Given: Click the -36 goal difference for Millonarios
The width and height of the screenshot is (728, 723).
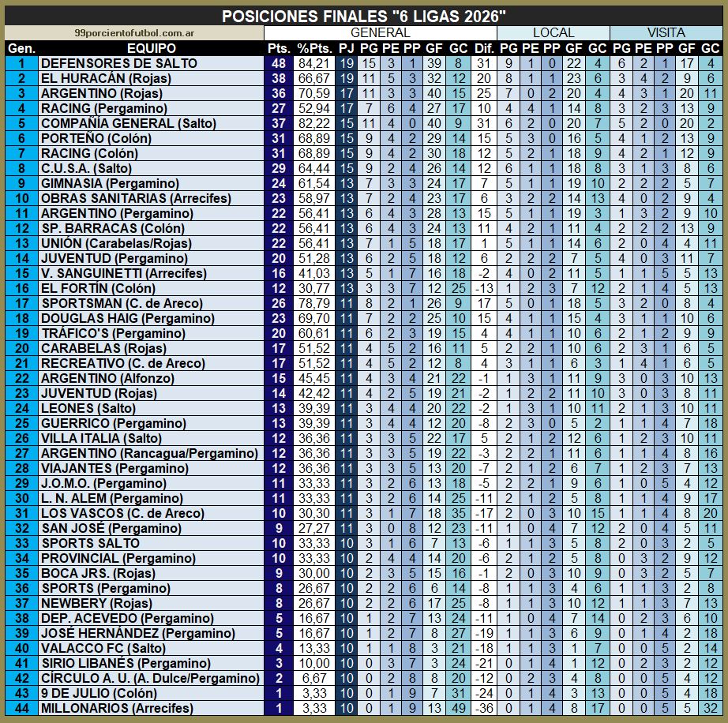Looking at the screenshot, I should 484,709.
